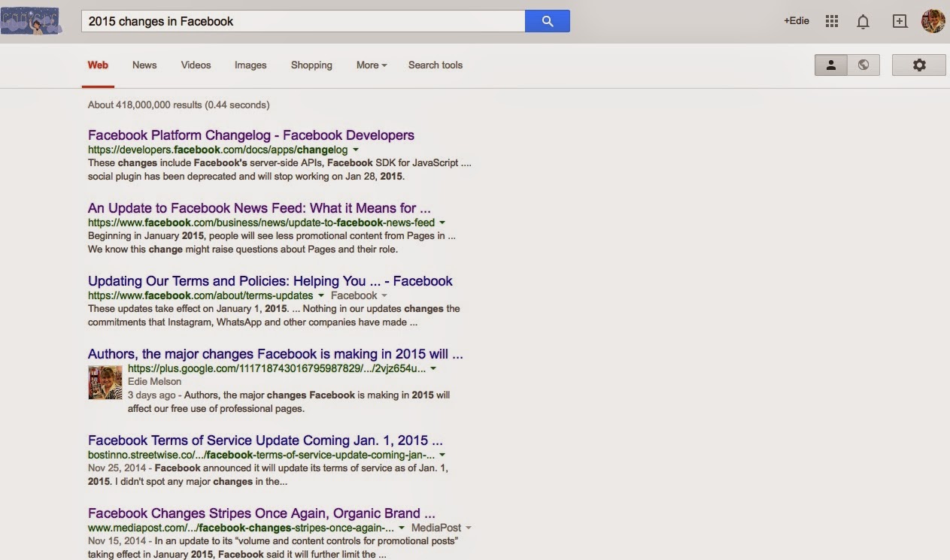The image size is (950, 560).
Task: Click the www.mediapost.com green URL text
Action: pyautogui.click(x=241, y=528)
